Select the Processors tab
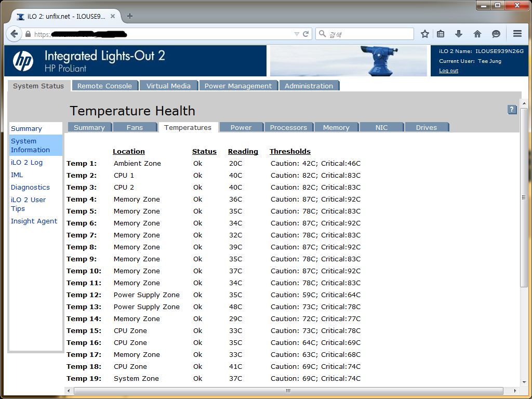This screenshot has height=399, width=532. pos(288,127)
